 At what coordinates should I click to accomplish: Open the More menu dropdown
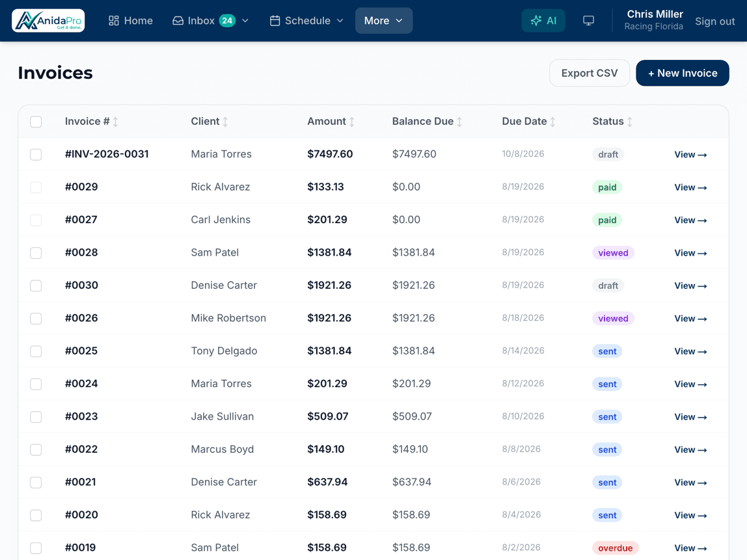tap(383, 20)
